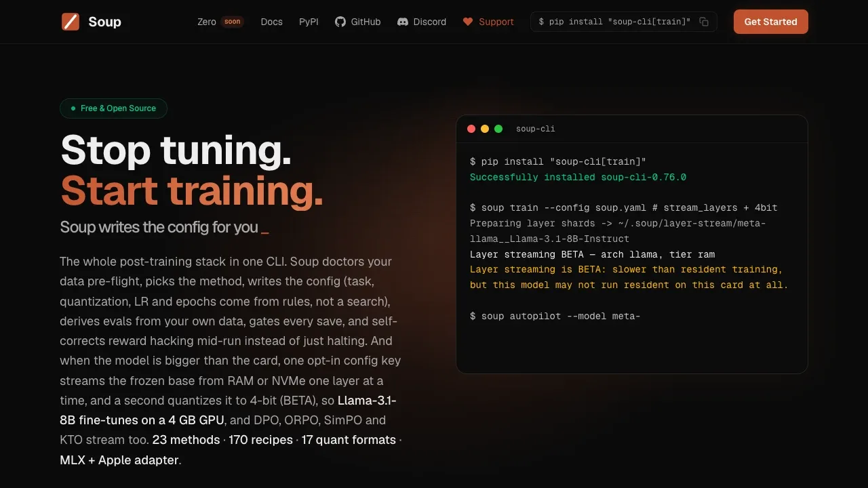This screenshot has height=488, width=868.
Task: Click the "Stop tuning." headline
Action: 176,150
